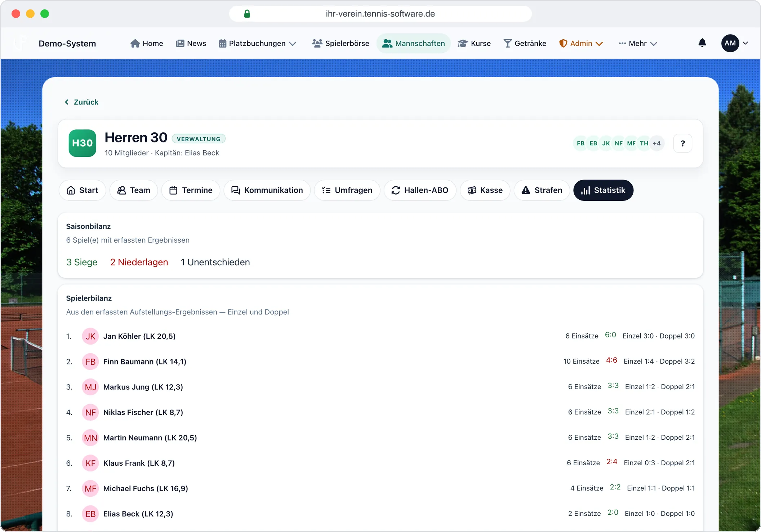Click MN avatar beside Martin Neumann

pyautogui.click(x=90, y=438)
